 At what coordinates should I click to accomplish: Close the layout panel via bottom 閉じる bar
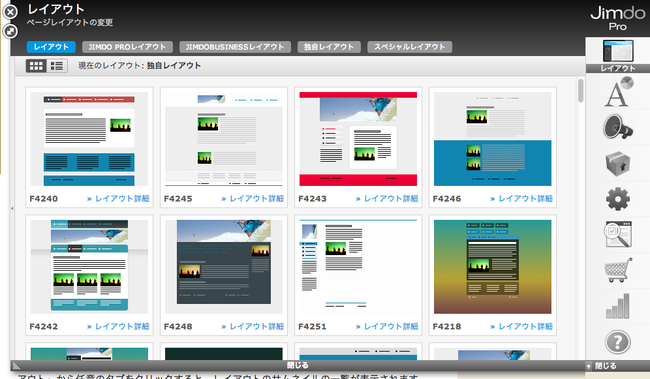coord(298,365)
